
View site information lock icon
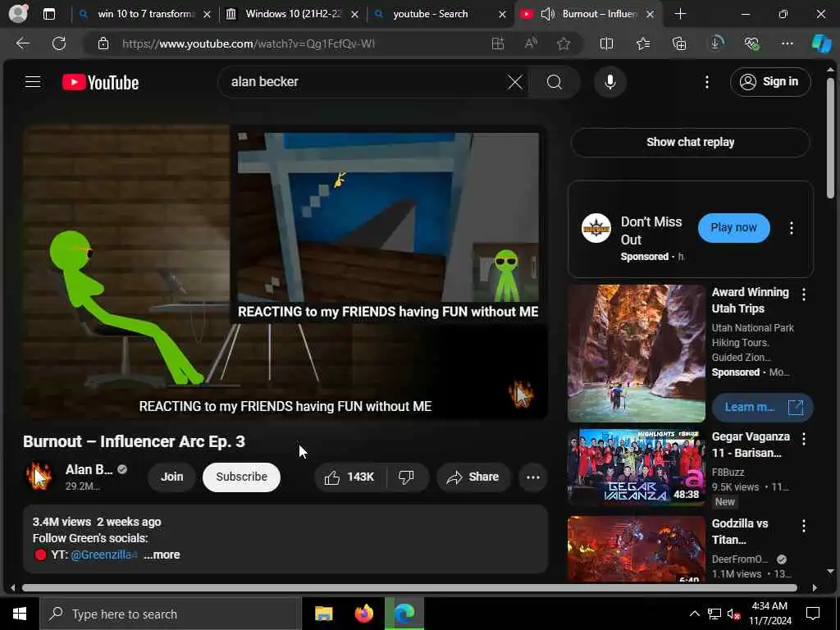(103, 43)
